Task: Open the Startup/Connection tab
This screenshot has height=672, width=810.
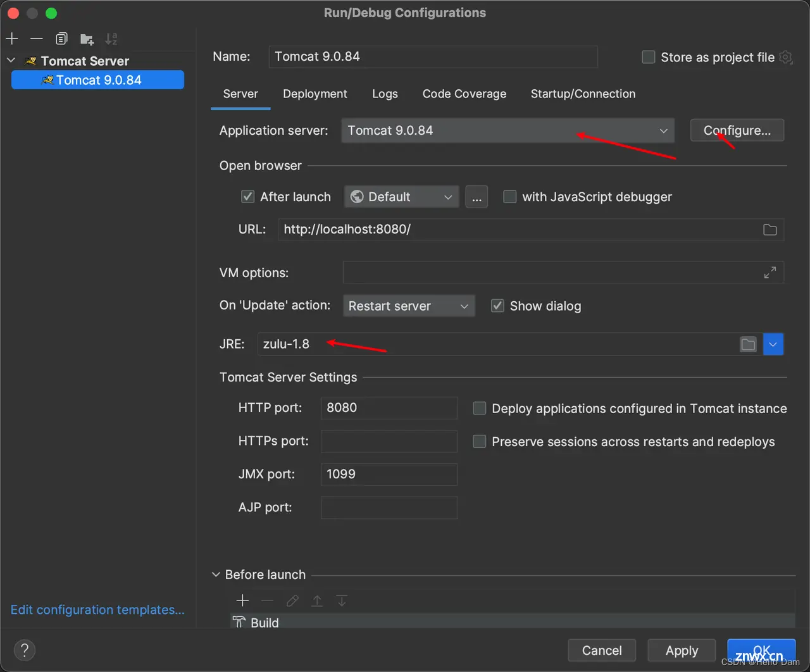Action: pyautogui.click(x=583, y=94)
